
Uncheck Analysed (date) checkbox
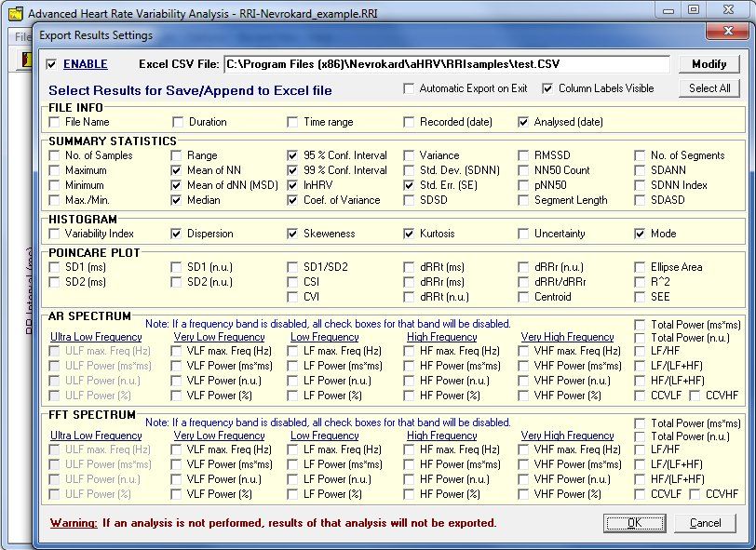click(524, 122)
